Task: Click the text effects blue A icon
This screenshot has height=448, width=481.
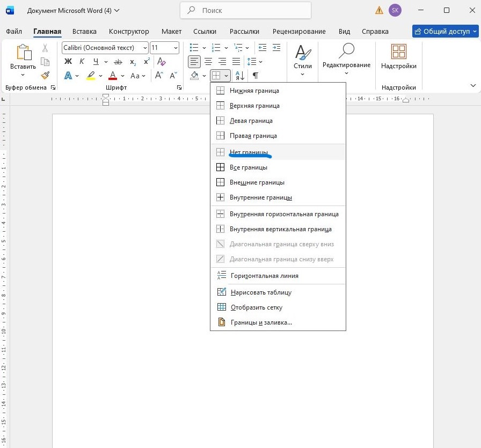Action: pos(68,76)
